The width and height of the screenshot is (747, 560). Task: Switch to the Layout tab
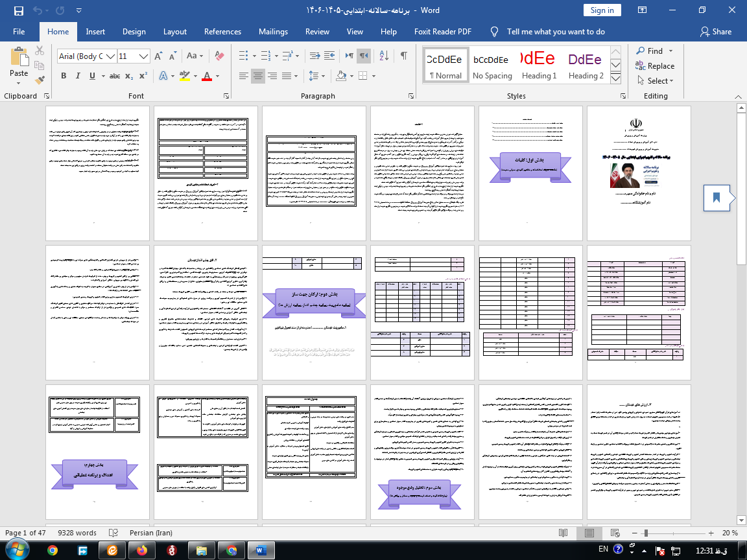click(x=175, y=31)
